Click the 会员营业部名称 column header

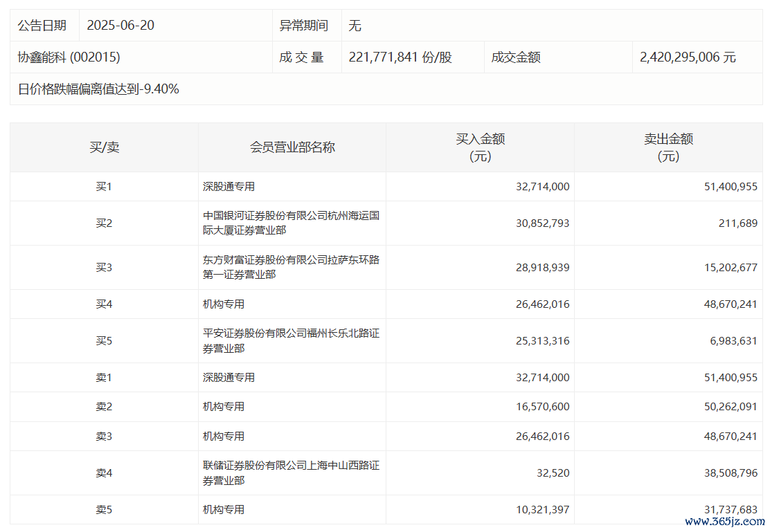tap(292, 147)
